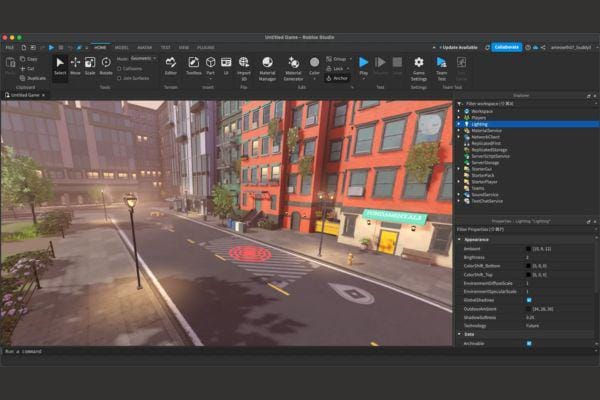Viewport: 600px width, 400px height.
Task: Select the Untitled Game document tab
Action: tap(25, 95)
